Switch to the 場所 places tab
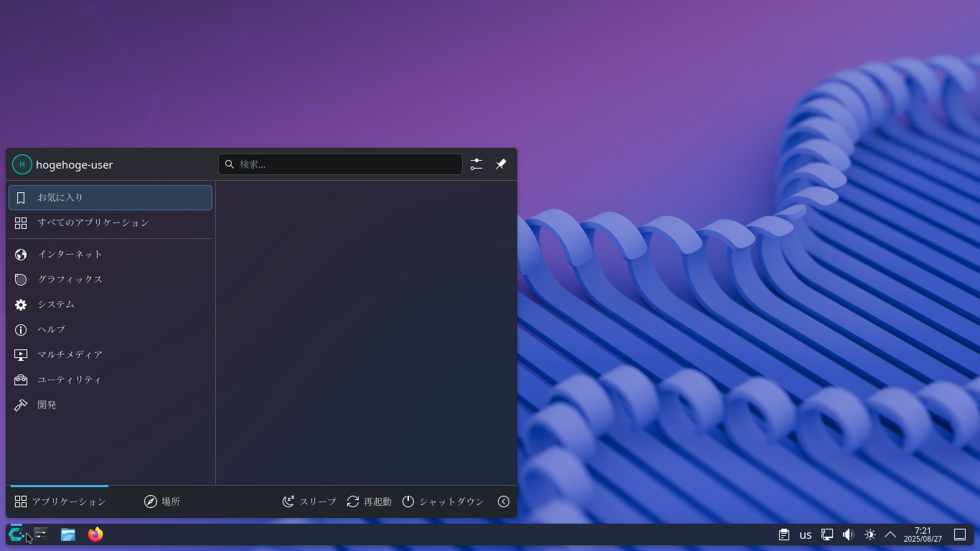The width and height of the screenshot is (980, 551). coord(162,501)
